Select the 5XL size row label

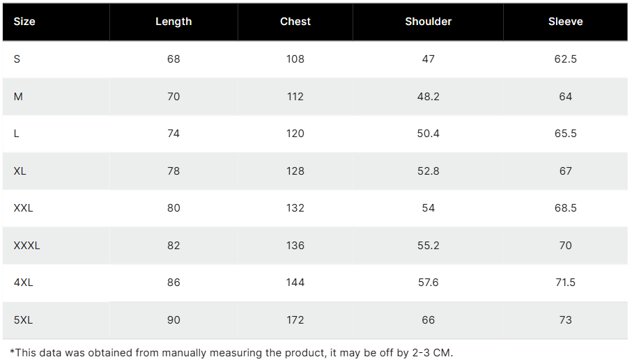click(24, 320)
